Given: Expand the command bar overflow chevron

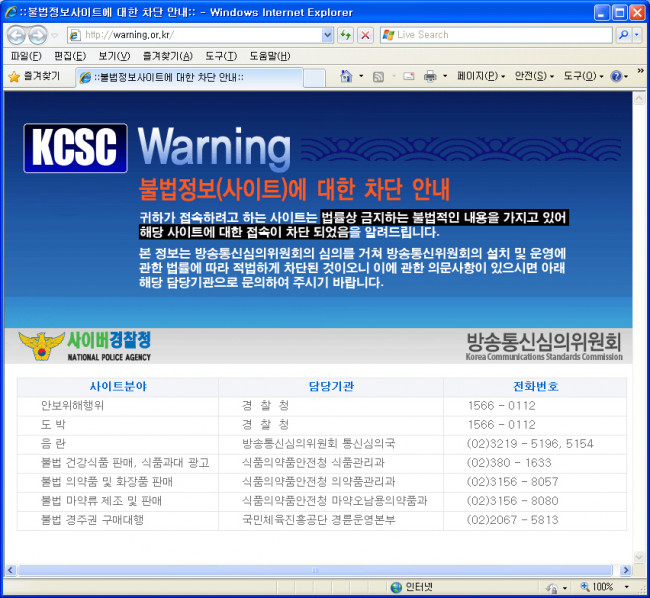Looking at the screenshot, I should point(640,71).
